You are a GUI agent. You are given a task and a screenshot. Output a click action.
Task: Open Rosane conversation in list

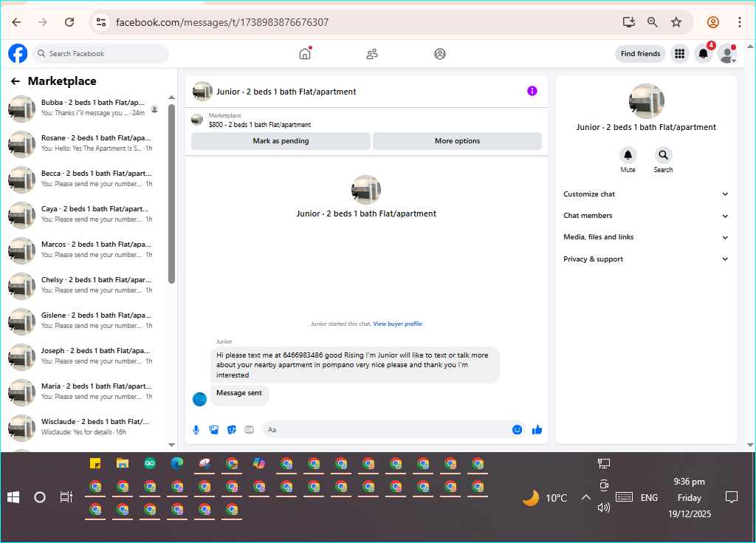pyautogui.click(x=83, y=143)
